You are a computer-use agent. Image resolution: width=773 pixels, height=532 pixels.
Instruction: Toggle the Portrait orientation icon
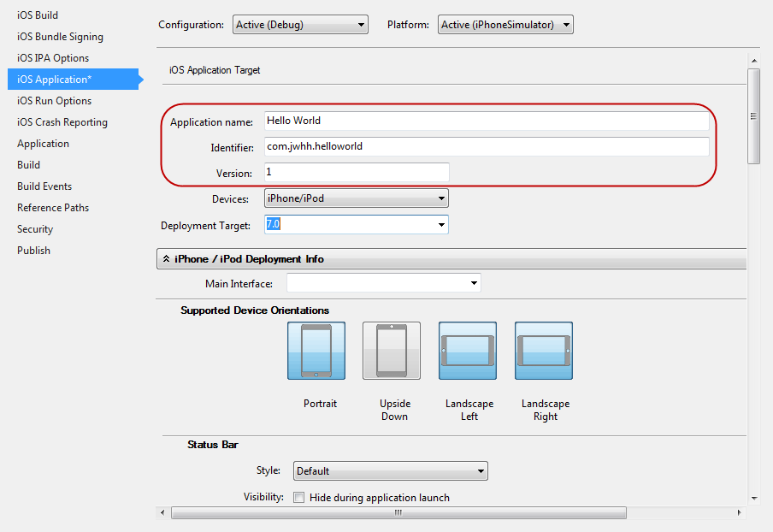pyautogui.click(x=316, y=351)
